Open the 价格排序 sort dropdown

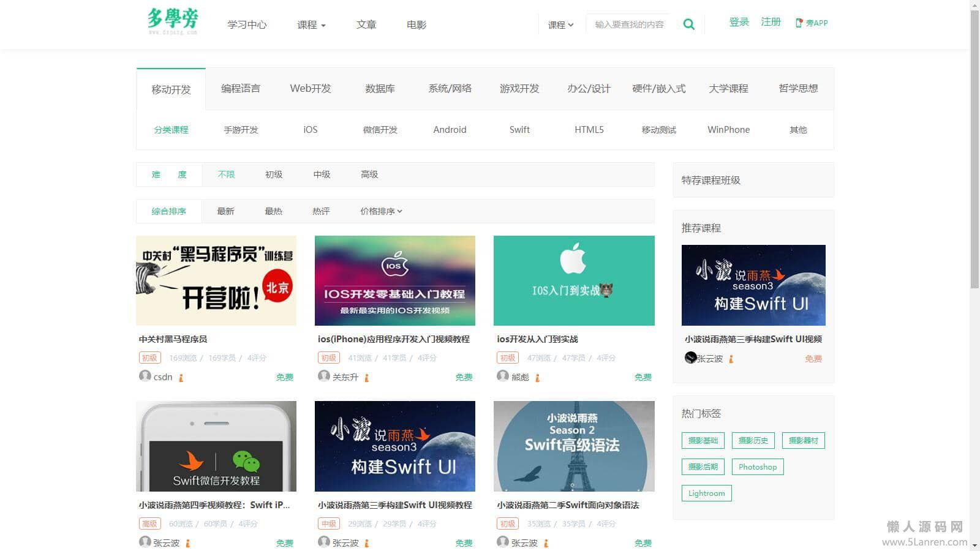[x=381, y=211]
